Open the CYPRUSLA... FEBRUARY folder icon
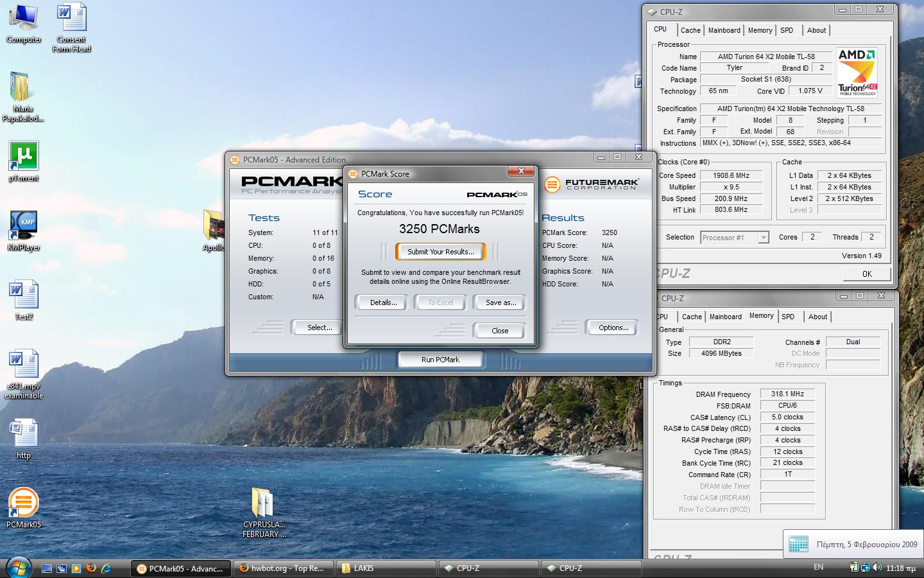The height and width of the screenshot is (578, 924). pyautogui.click(x=264, y=512)
